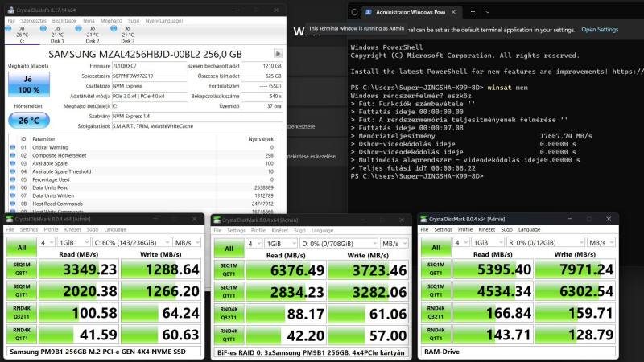Click the Available Spare status icon

(13, 163)
